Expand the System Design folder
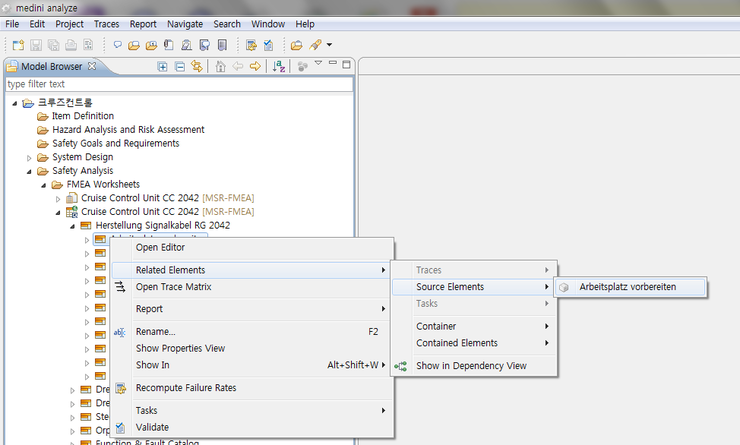The height and width of the screenshot is (445, 740). (x=29, y=157)
